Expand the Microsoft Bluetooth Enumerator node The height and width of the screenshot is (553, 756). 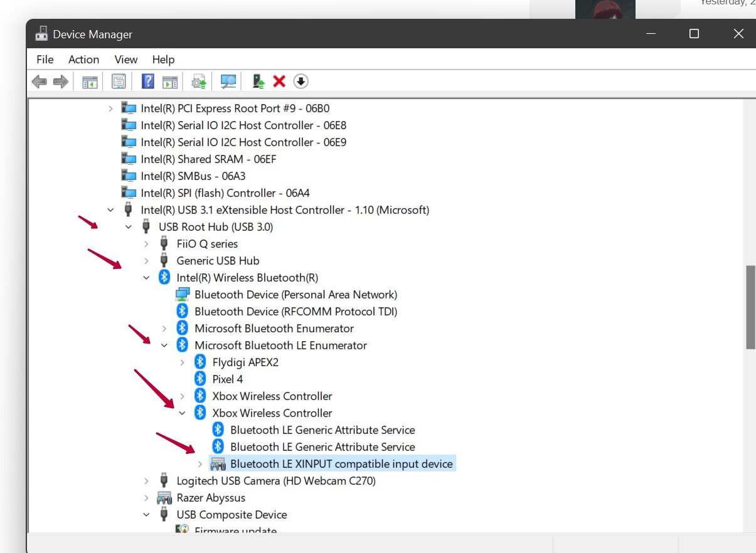164,329
